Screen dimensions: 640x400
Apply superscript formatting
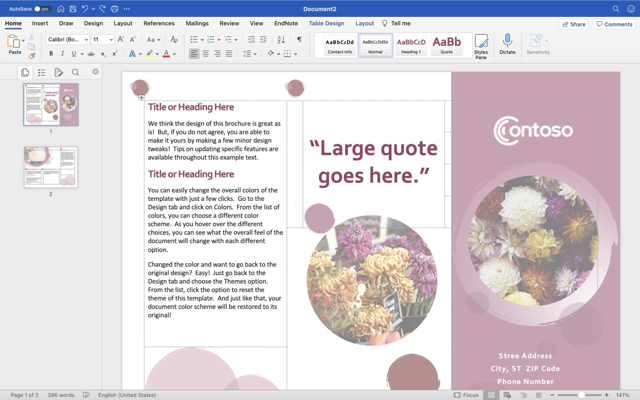[x=115, y=54]
